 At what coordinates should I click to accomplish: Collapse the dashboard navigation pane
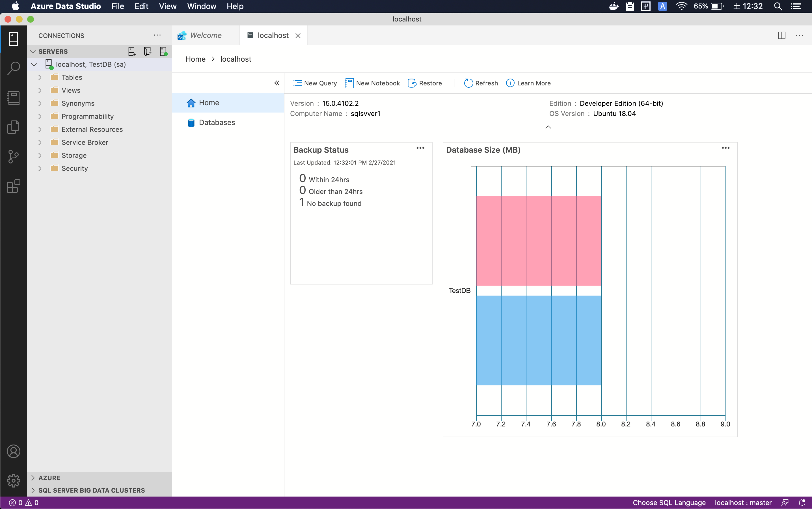pyautogui.click(x=277, y=83)
